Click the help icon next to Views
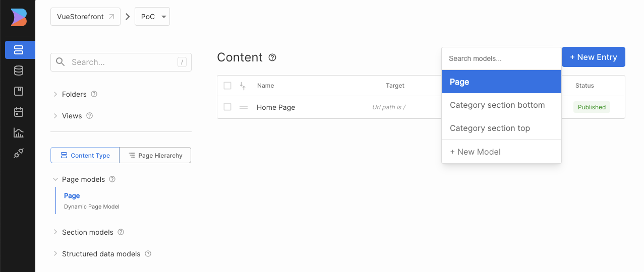This screenshot has height=272, width=644. 89,116
